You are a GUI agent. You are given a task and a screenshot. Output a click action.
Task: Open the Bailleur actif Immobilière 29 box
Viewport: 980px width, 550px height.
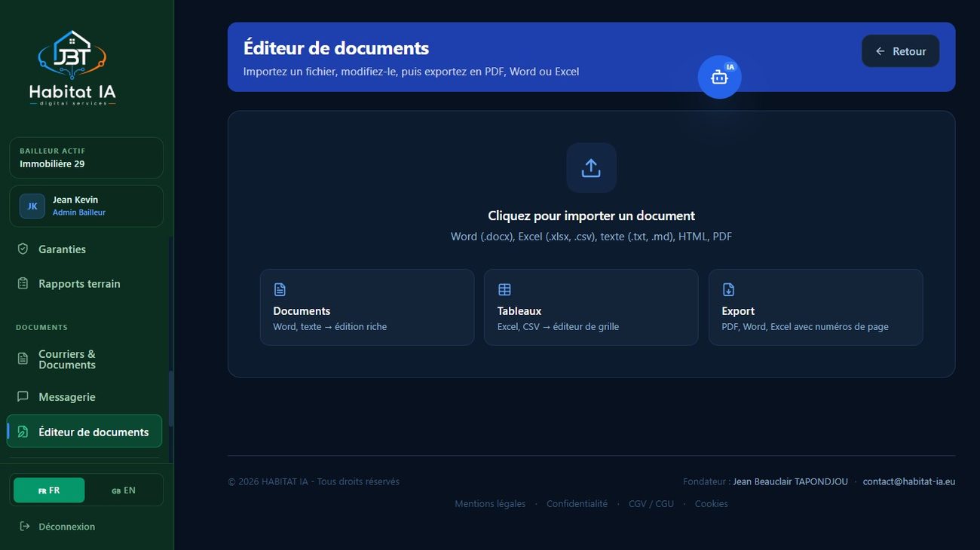[86, 157]
